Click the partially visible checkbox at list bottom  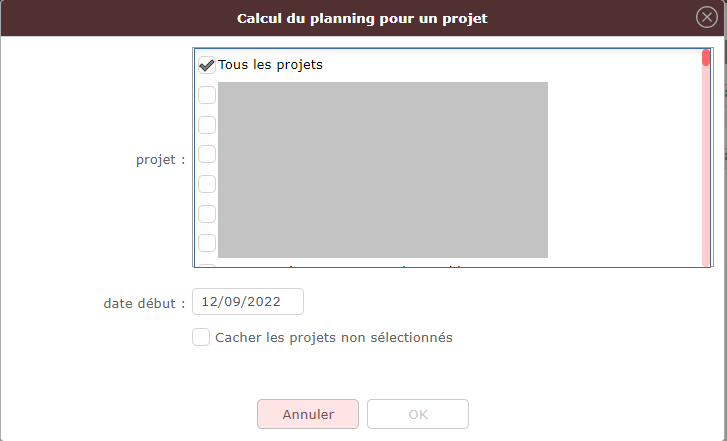(207, 266)
